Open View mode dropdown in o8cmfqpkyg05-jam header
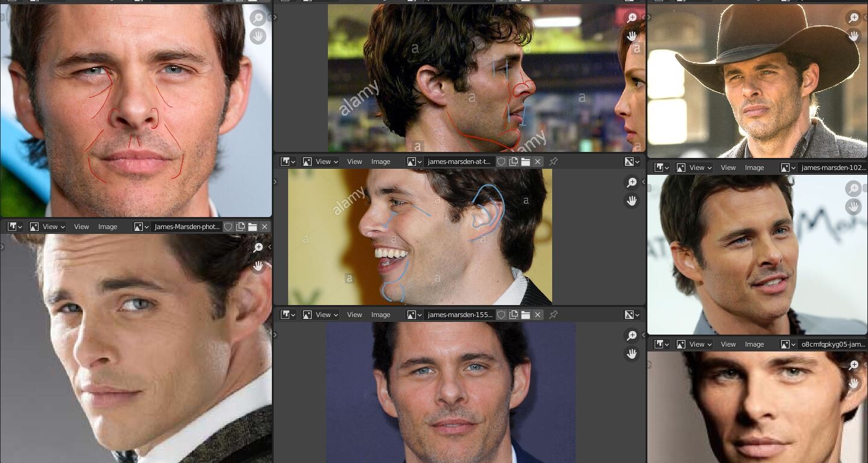Image resolution: width=868 pixels, height=463 pixels. [x=693, y=344]
